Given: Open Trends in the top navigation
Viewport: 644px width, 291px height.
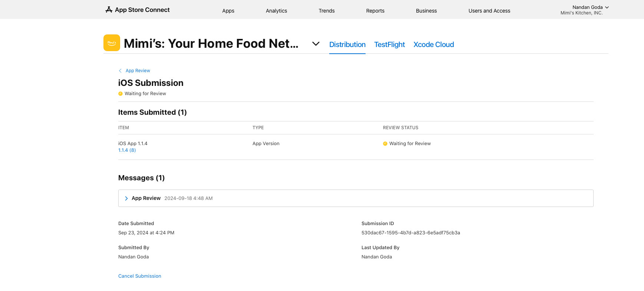Looking at the screenshot, I should tap(327, 11).
